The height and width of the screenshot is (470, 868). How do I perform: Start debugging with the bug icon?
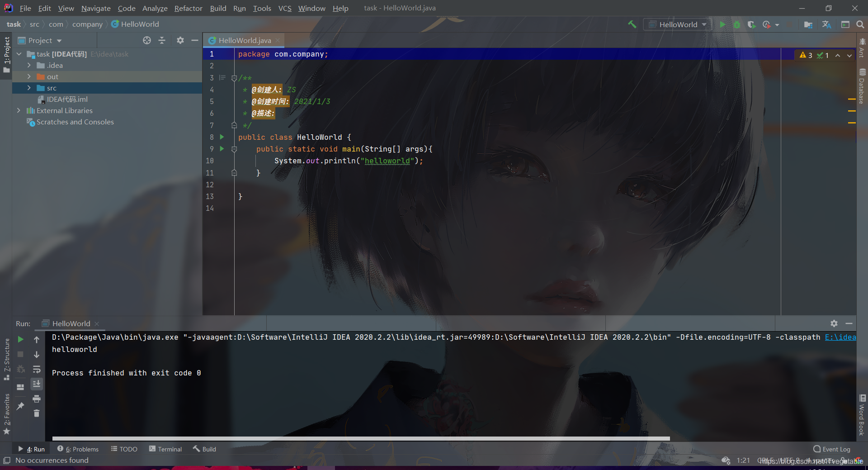click(x=737, y=24)
